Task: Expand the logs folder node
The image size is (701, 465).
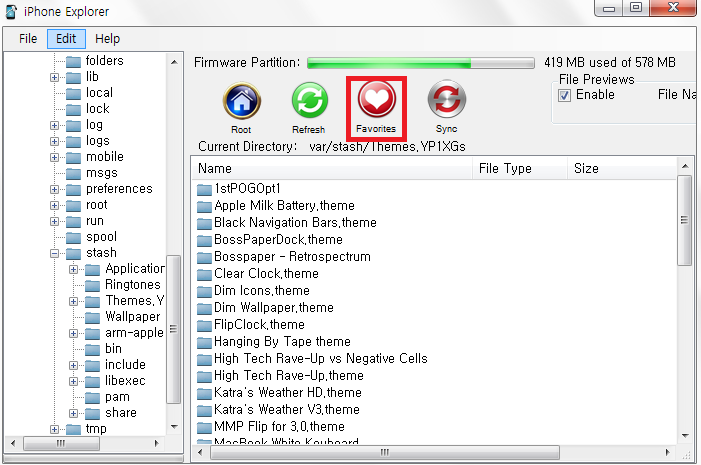Action: click(x=54, y=142)
